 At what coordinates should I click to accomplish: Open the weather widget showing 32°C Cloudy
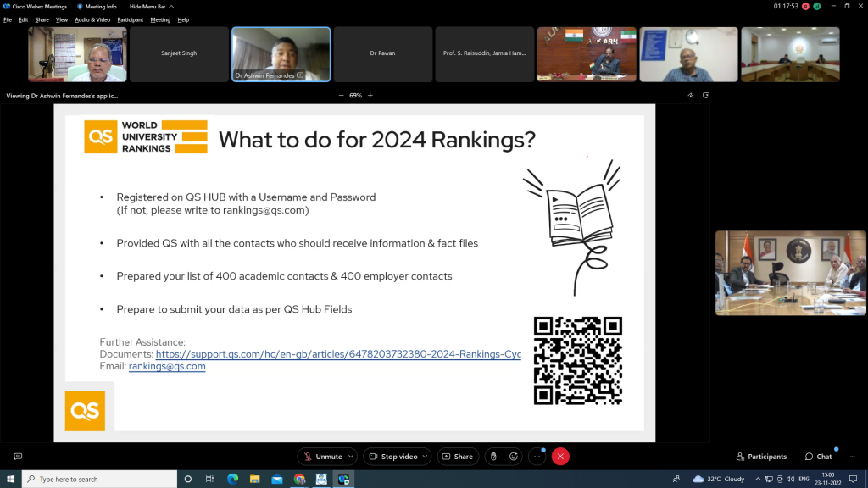tap(719, 480)
